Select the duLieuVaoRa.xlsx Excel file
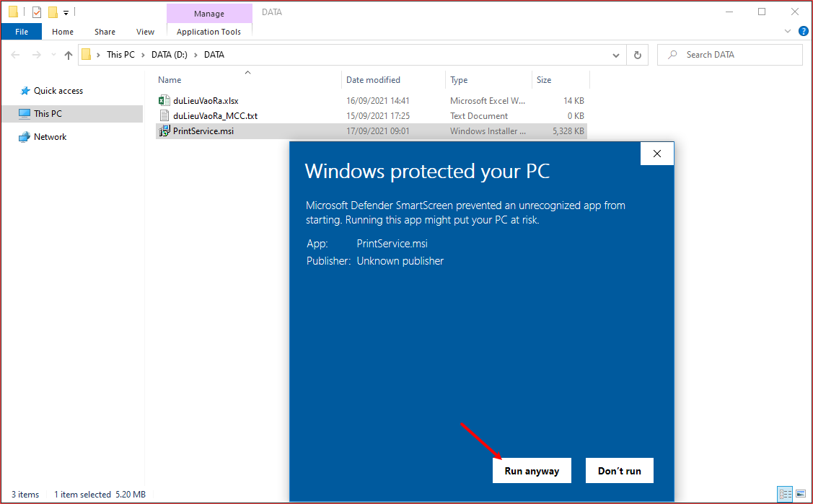 [205, 101]
